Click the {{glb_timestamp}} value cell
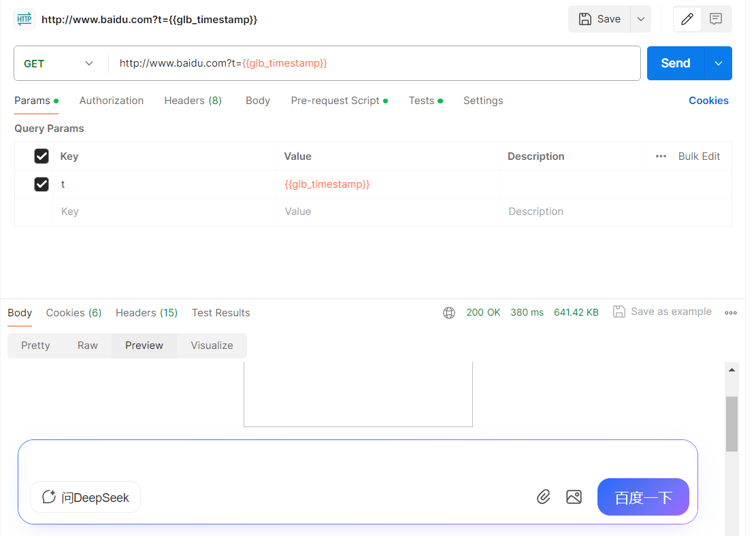Image resolution: width=756 pixels, height=536 pixels. click(388, 184)
